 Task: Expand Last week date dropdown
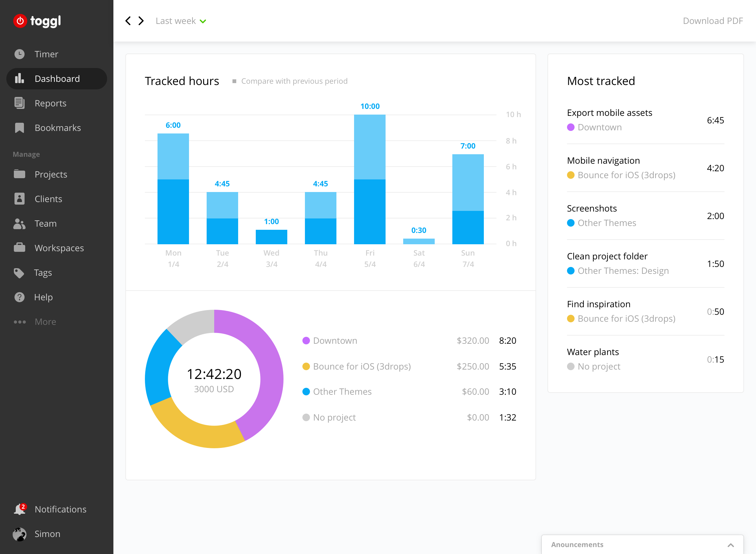click(180, 20)
